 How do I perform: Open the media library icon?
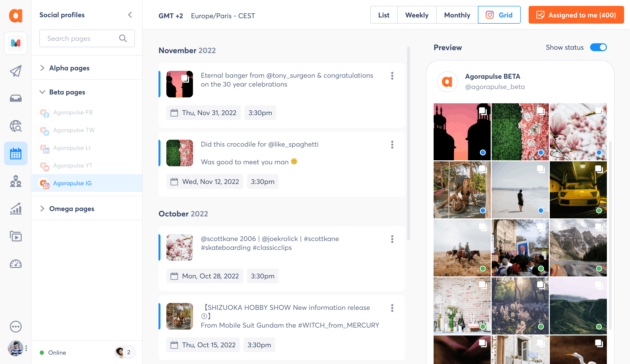pyautogui.click(x=16, y=236)
